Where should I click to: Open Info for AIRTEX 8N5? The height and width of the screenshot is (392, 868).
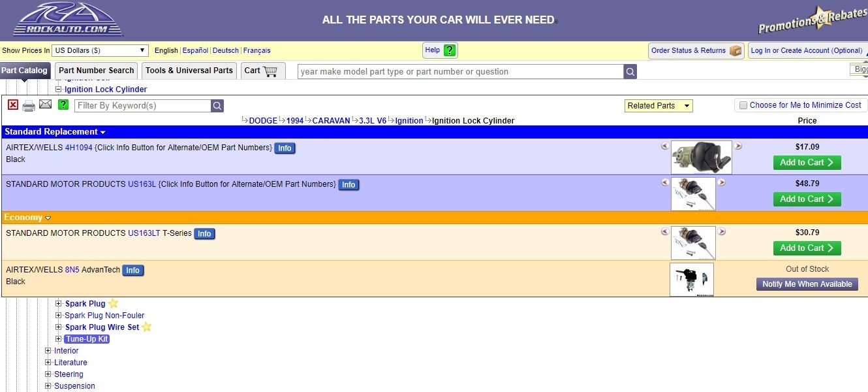[132, 270]
